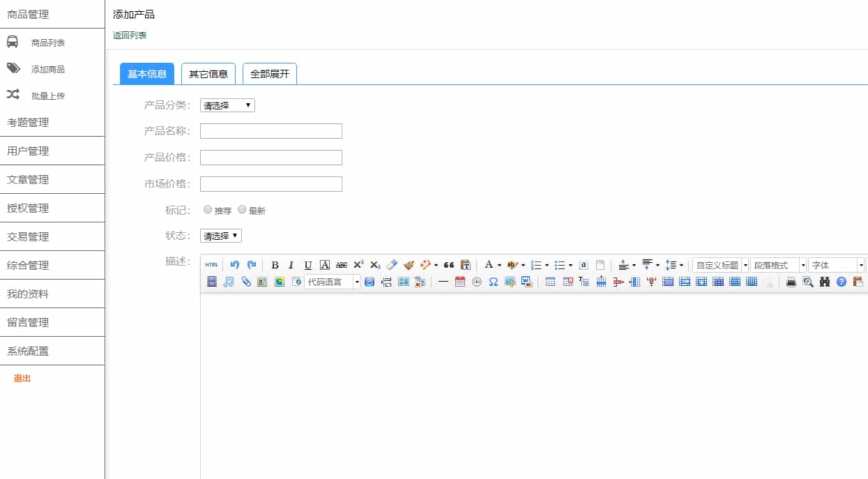Screen dimensions: 868x479
Task: Switch to the 全部展开 tab
Action: 270,74
